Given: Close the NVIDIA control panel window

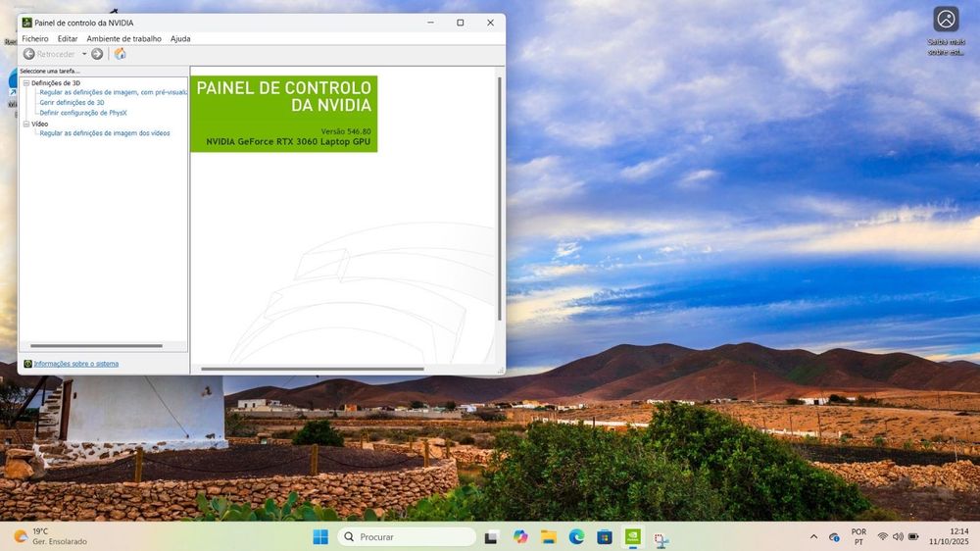Looking at the screenshot, I should coord(491,23).
